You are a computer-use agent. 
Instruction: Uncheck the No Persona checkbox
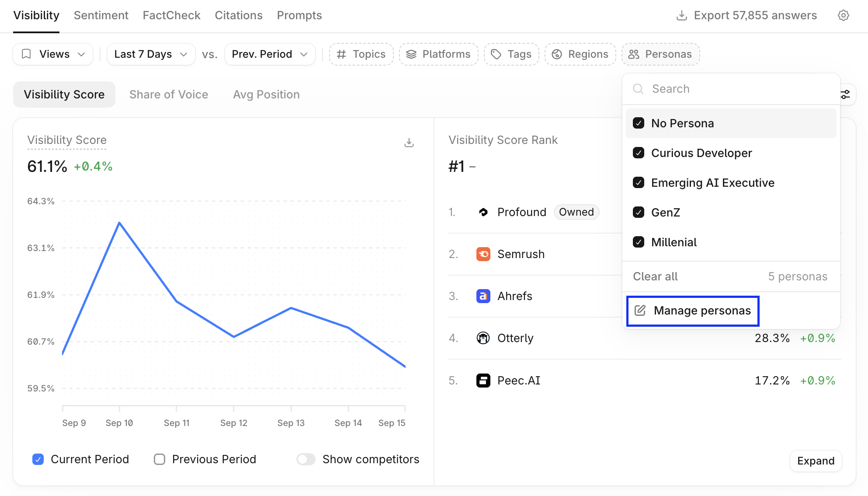(639, 123)
